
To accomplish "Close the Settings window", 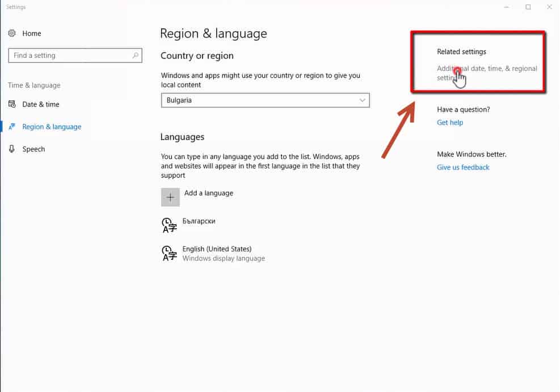I will pyautogui.click(x=549, y=7).
